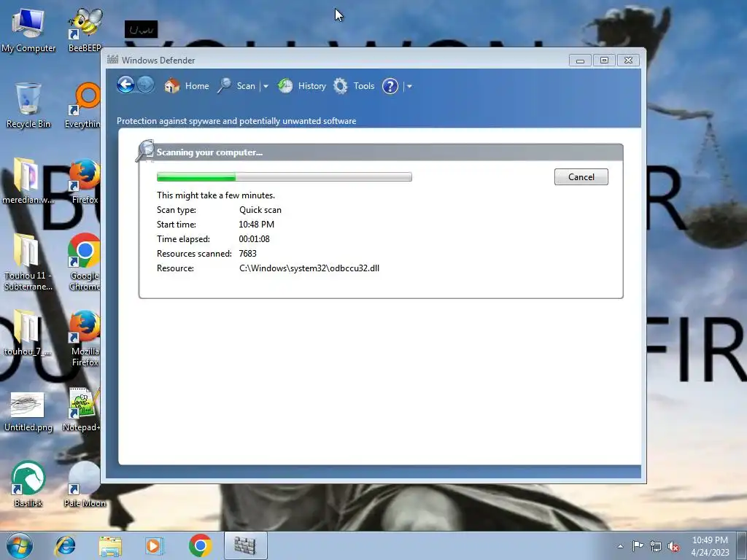Image resolution: width=747 pixels, height=560 pixels.
Task: Click Show desktop strip at taskbar end
Action: 742,545
